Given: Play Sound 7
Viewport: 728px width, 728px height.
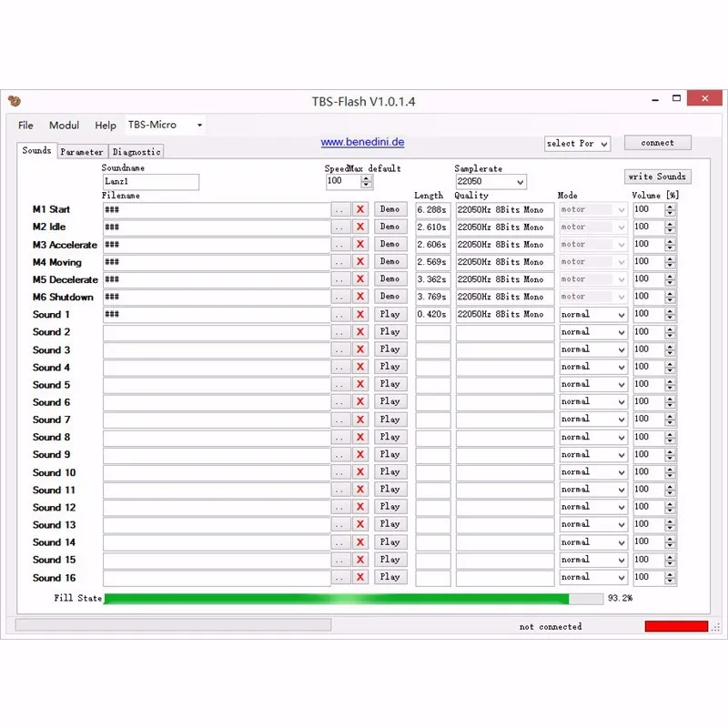Looking at the screenshot, I should coord(390,420).
